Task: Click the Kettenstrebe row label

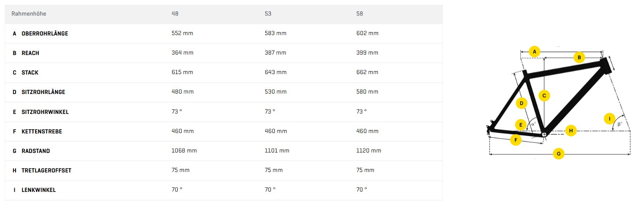Action: point(42,131)
